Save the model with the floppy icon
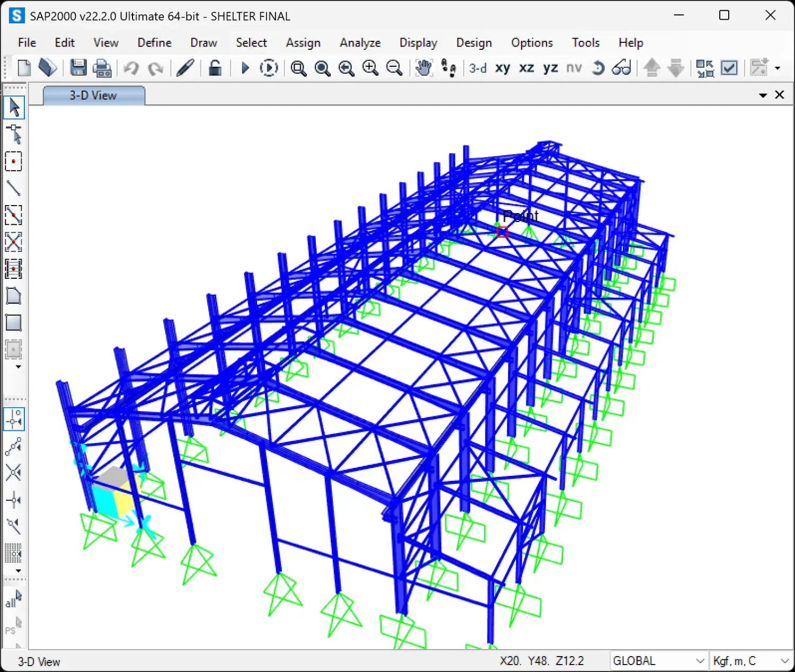 (x=78, y=68)
